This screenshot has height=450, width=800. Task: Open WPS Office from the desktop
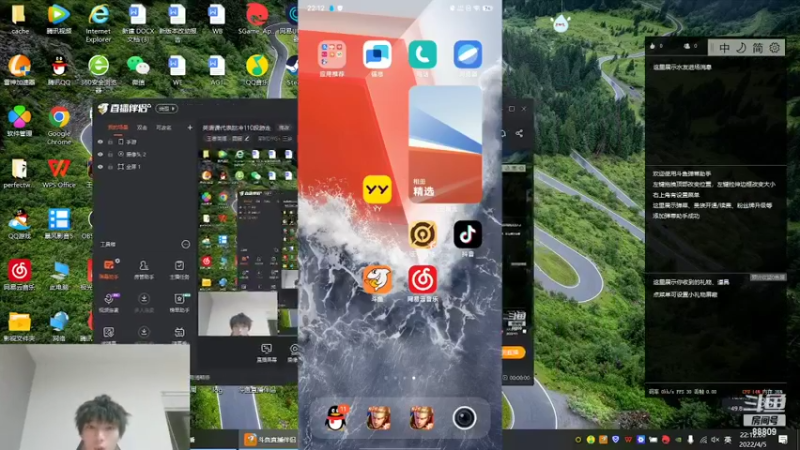click(59, 173)
